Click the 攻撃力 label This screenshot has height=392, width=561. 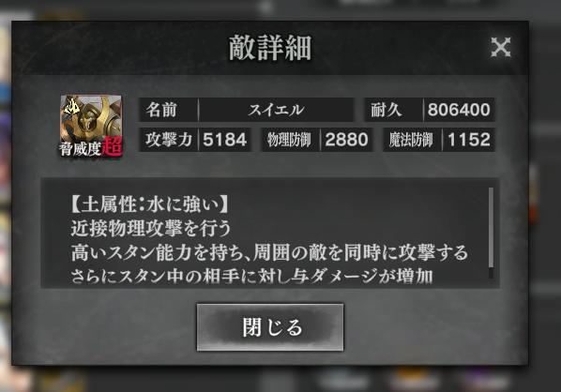point(169,140)
